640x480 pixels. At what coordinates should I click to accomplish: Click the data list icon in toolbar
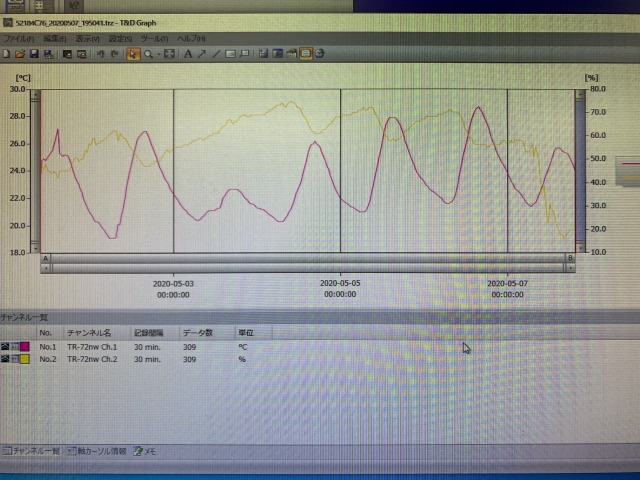264,54
